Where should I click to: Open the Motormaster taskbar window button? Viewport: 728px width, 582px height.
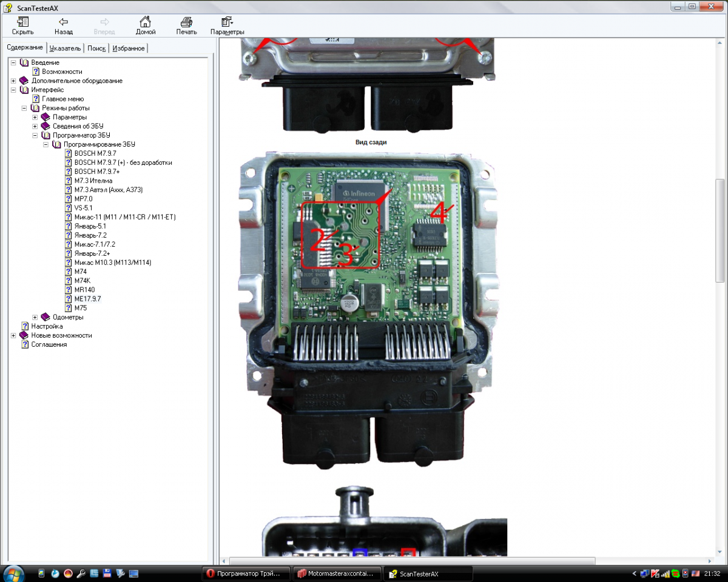point(339,574)
